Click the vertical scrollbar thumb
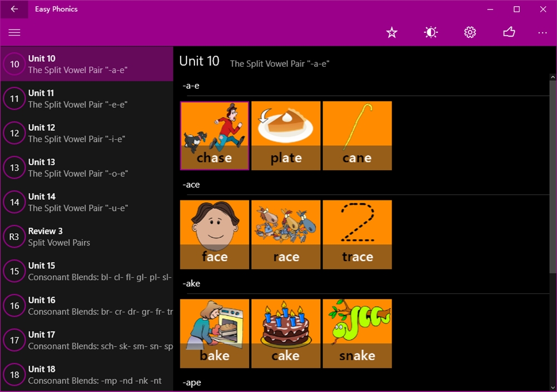 coord(553,177)
